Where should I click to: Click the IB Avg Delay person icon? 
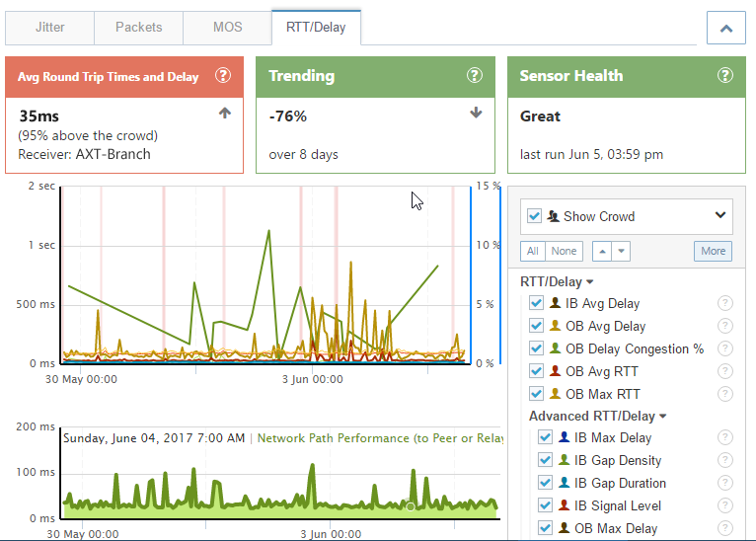555,302
